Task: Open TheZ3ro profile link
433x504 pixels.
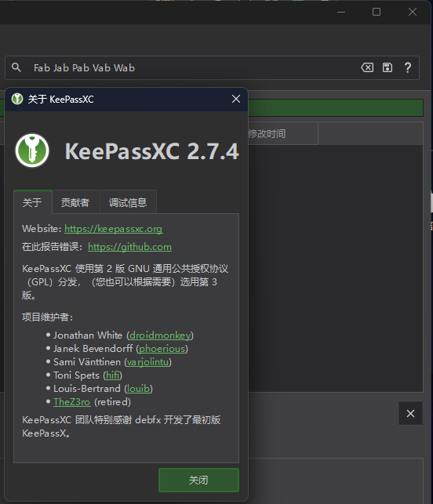Action: pyautogui.click(x=71, y=402)
